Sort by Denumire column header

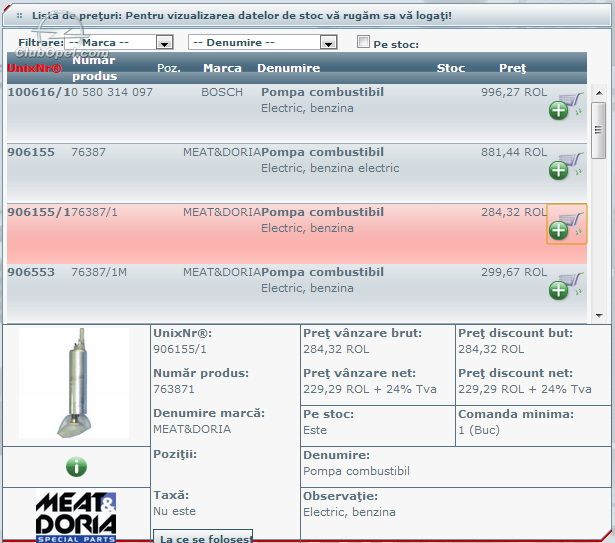pyautogui.click(x=289, y=68)
